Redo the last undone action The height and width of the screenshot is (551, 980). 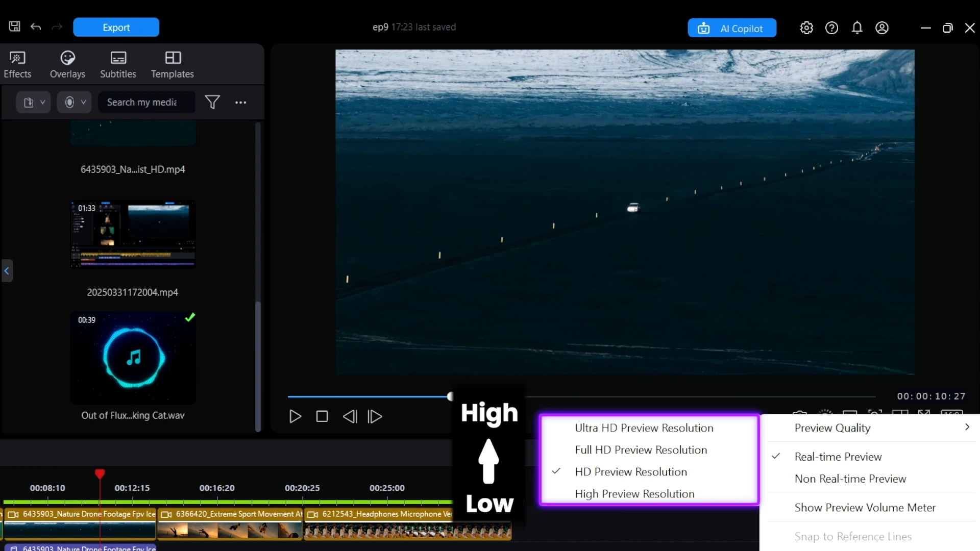click(x=57, y=27)
